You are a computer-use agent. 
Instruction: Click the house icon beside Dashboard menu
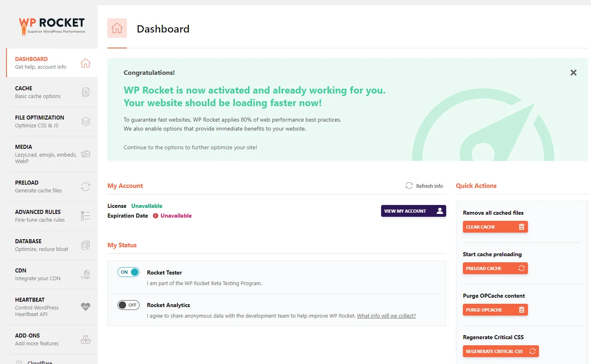click(x=85, y=63)
